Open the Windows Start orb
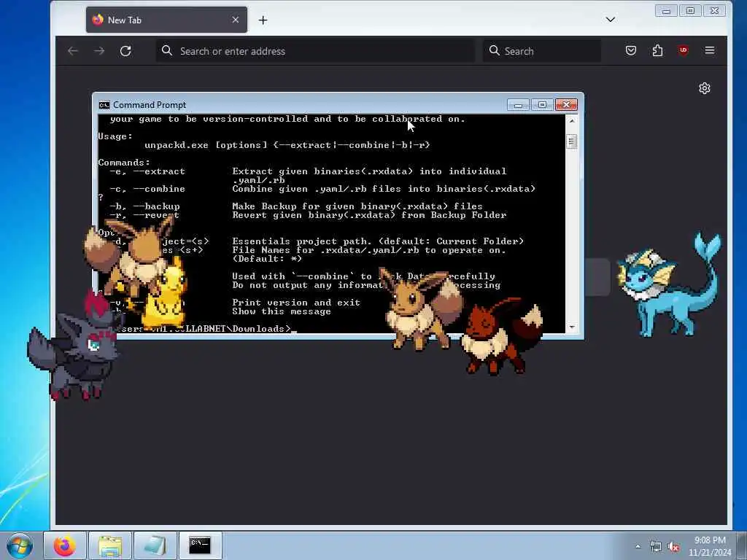Screen dimensions: 747x560 coord(20,545)
